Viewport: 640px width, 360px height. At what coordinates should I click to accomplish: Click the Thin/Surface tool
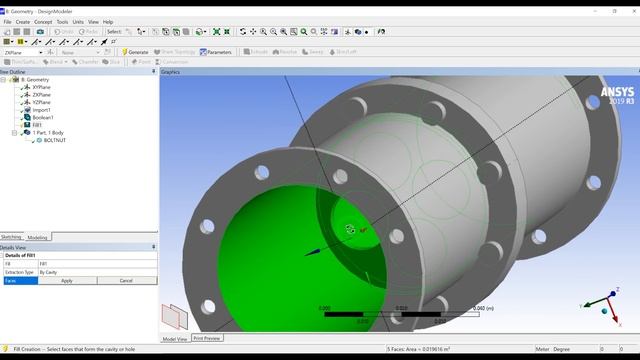(x=21, y=62)
